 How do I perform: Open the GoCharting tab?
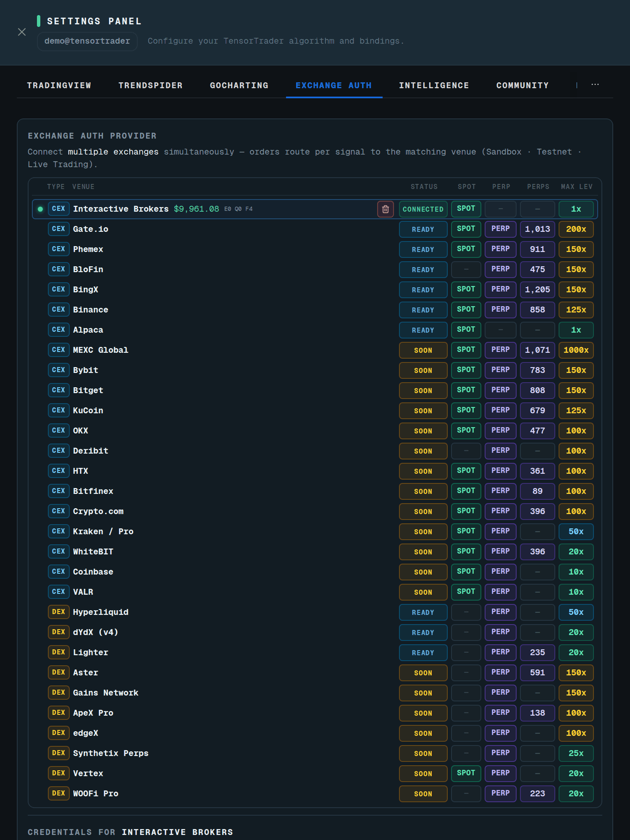239,85
